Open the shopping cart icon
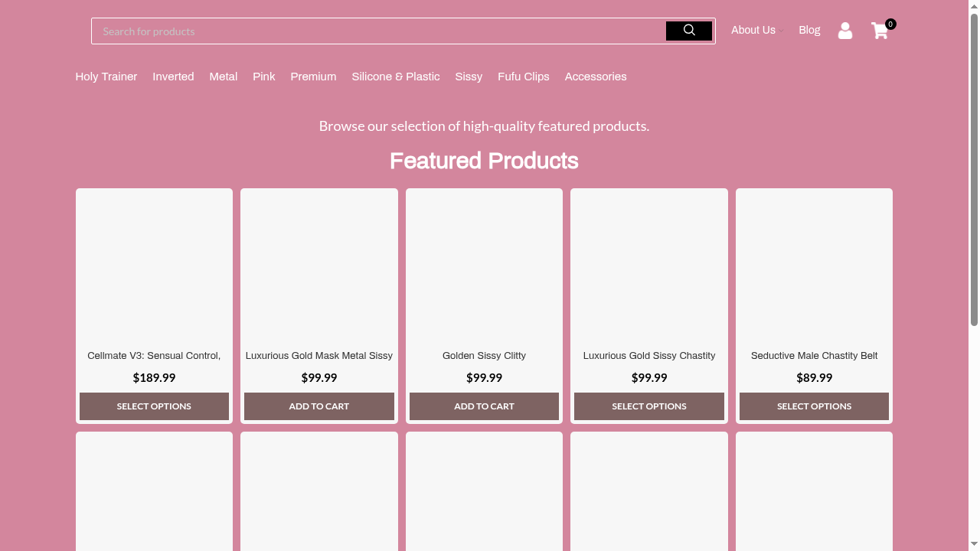 (880, 31)
